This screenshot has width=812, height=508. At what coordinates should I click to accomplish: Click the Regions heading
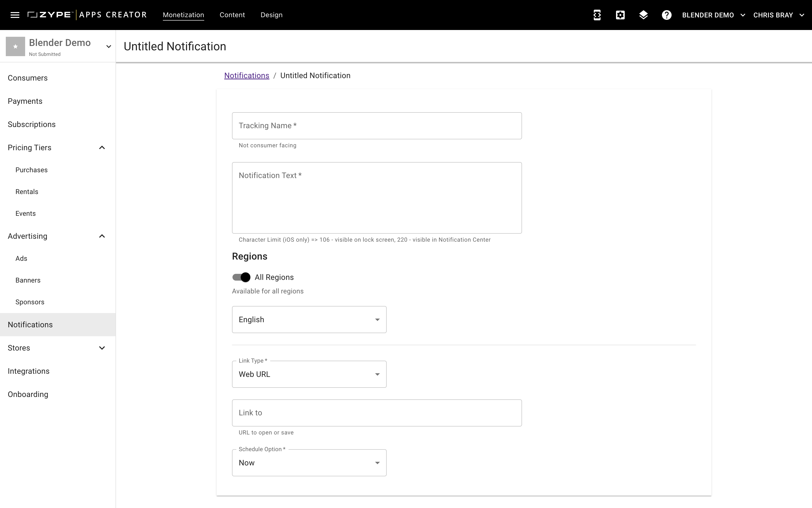click(250, 256)
